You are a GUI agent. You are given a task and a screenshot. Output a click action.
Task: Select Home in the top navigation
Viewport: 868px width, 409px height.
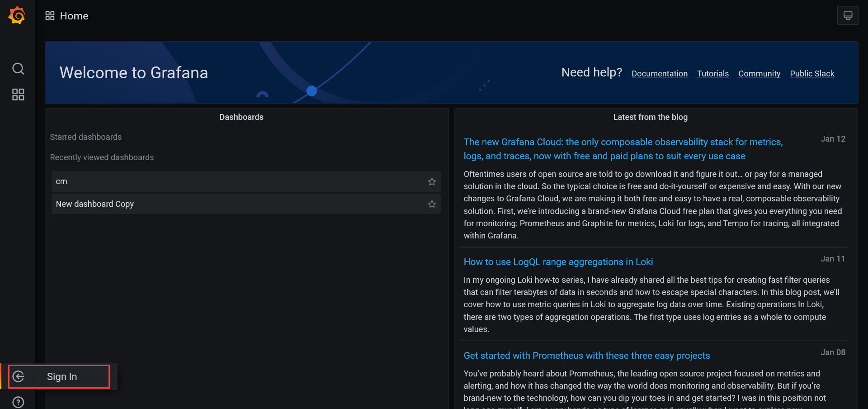74,16
